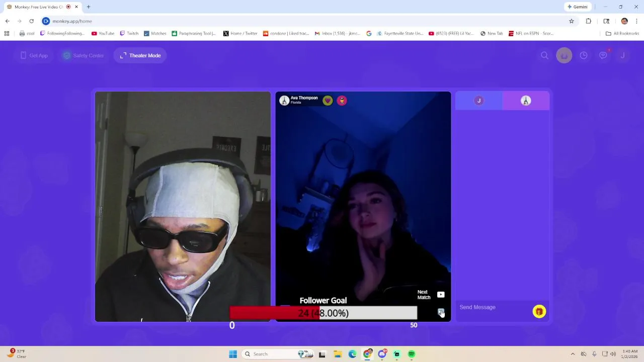Open match history clock icon

584,55
